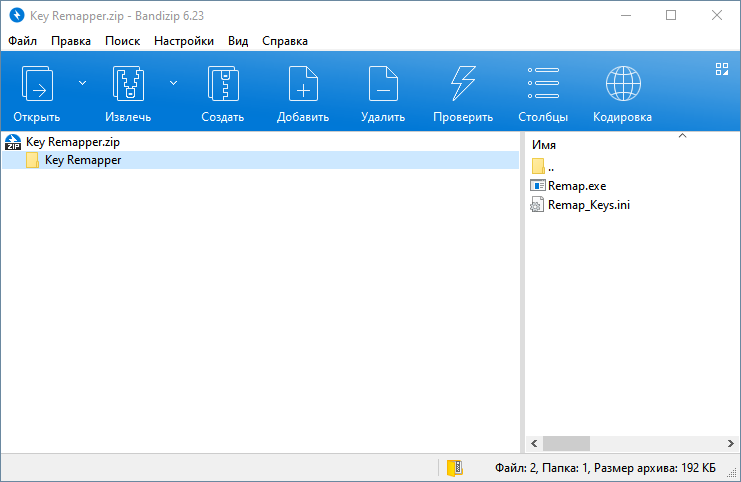Click the Добавить (Add) file icon

coord(303,85)
